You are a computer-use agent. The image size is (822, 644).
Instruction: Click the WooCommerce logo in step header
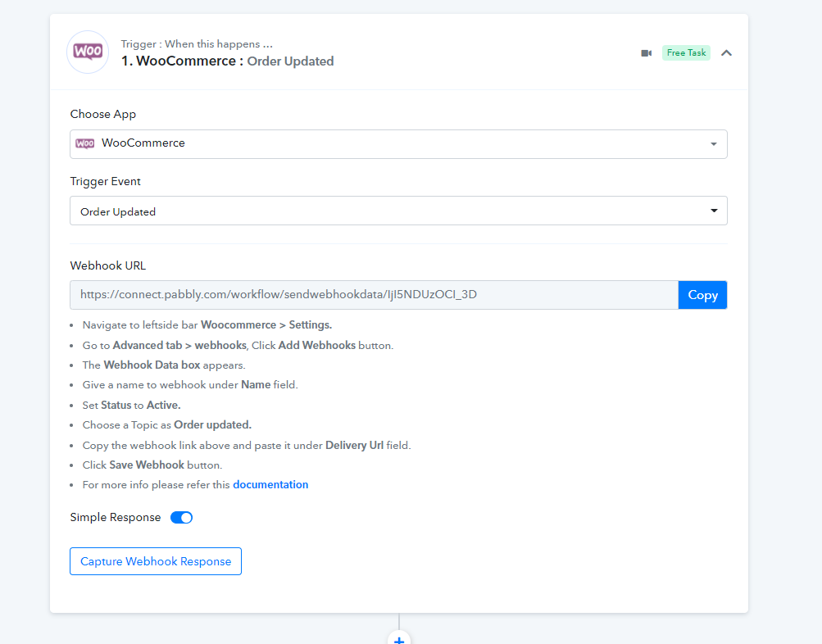[x=88, y=52]
